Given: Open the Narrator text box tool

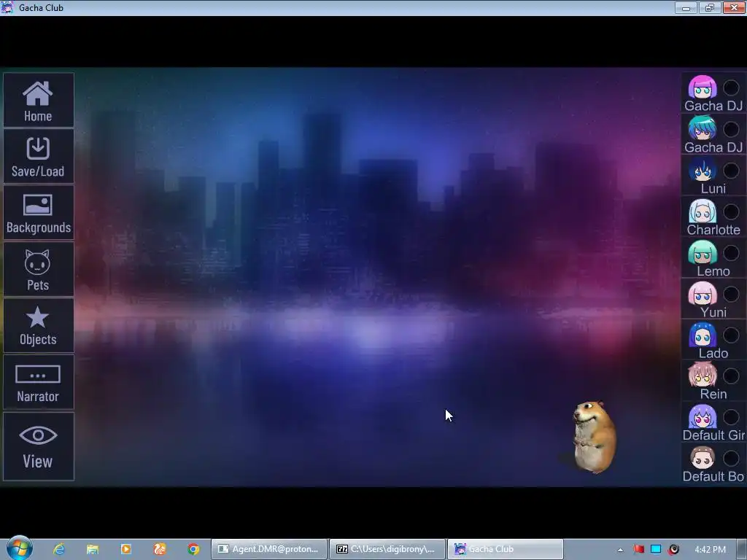Looking at the screenshot, I should point(38,382).
